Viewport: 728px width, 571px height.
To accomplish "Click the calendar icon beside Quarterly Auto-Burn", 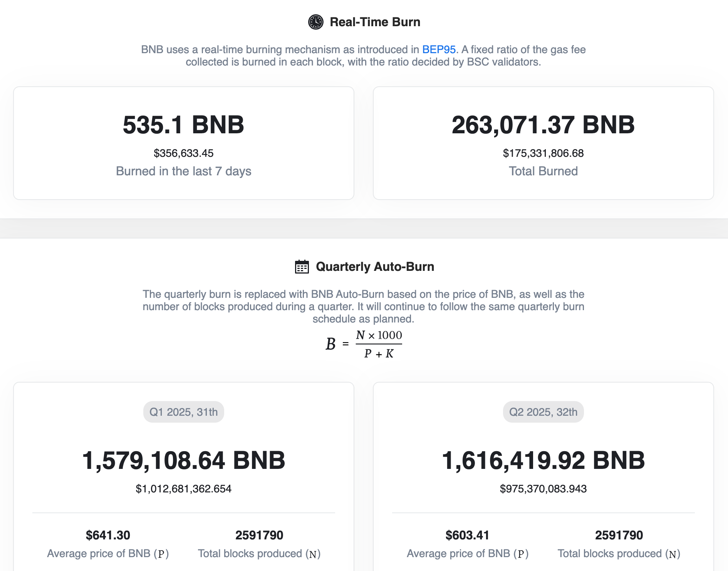I will coord(302,267).
